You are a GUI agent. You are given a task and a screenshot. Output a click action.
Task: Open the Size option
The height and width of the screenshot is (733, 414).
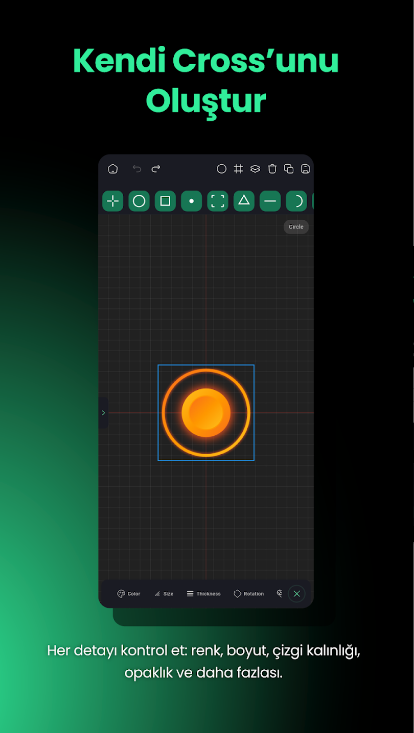coord(164,594)
